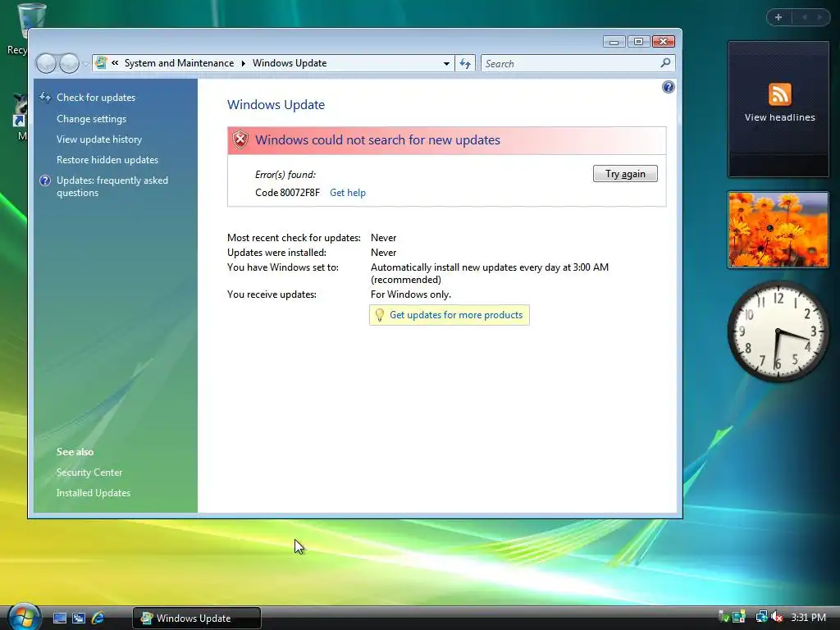This screenshot has width=840, height=630.
Task: Click the flower slideshow gadget picture
Action: tap(778, 230)
